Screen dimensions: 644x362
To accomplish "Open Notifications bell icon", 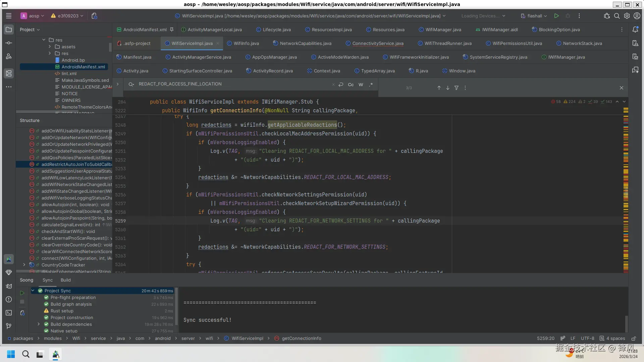I will click(635, 29).
